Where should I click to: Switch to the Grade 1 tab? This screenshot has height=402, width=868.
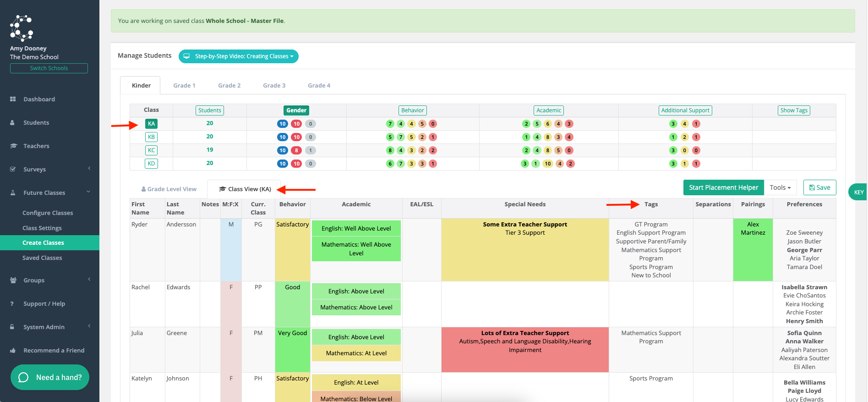click(184, 85)
